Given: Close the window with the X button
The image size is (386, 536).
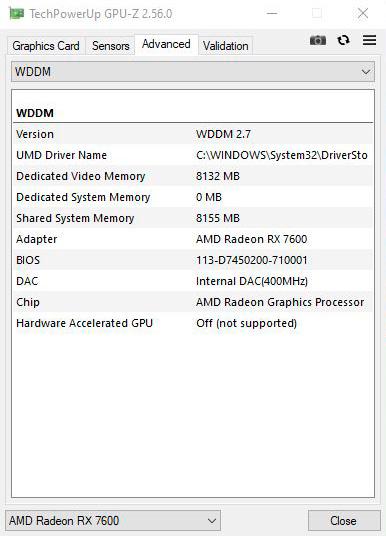Looking at the screenshot, I should pyautogui.click(x=363, y=14).
